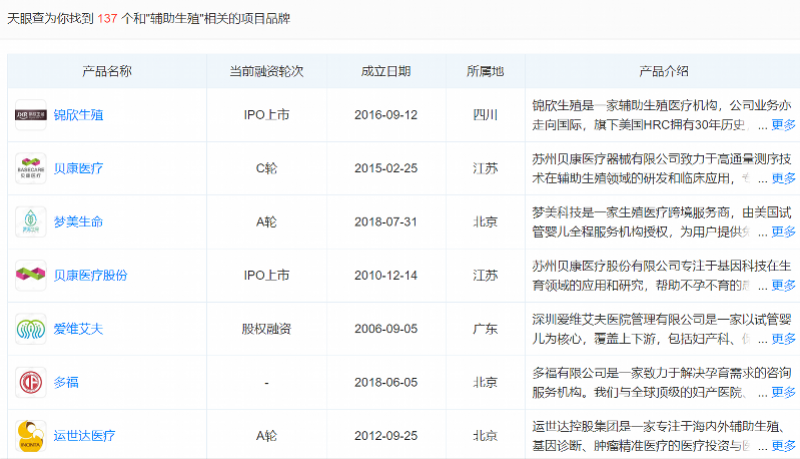The width and height of the screenshot is (800, 459).
Task: Open the 贝康医疗股份 product link
Action: coord(91,275)
